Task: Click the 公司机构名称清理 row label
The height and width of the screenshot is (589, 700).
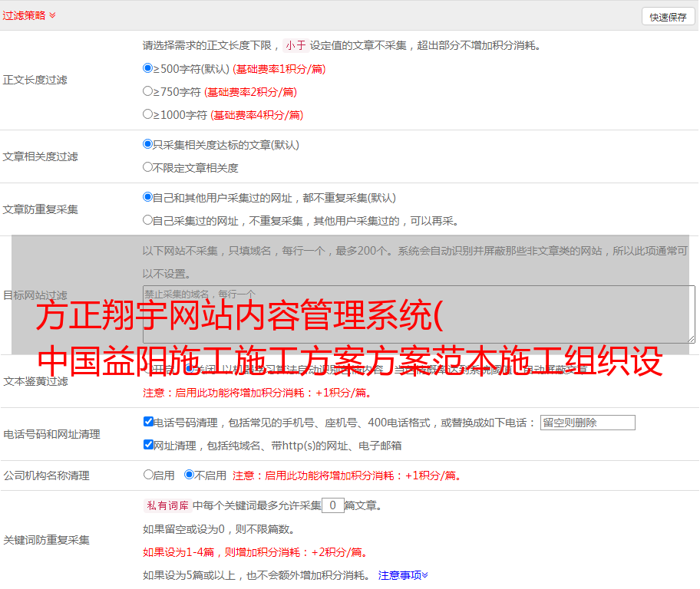Action: (x=46, y=475)
